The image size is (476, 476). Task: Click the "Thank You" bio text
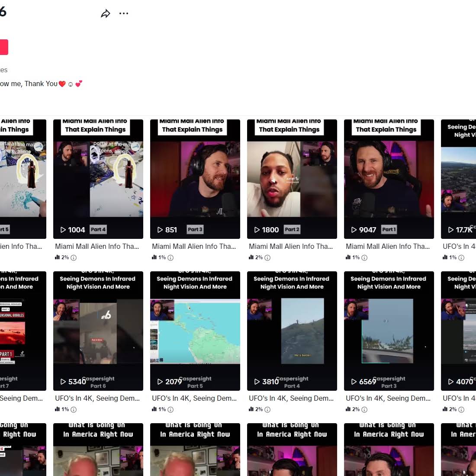41,84
